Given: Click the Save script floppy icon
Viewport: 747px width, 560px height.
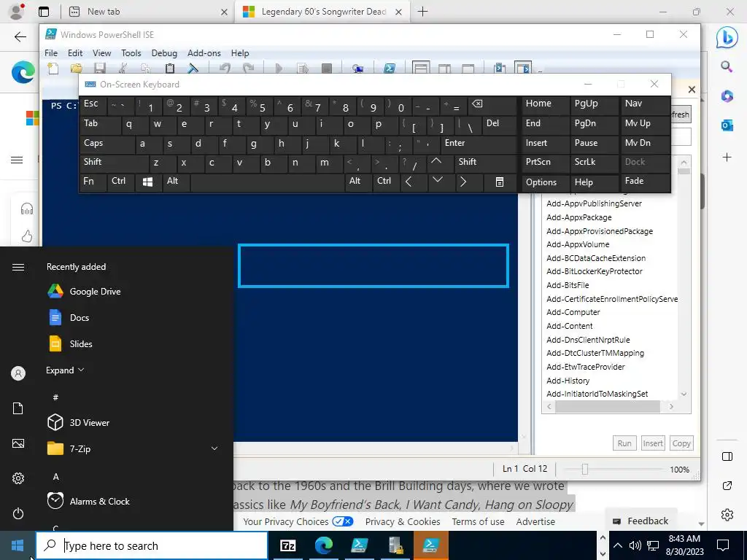Looking at the screenshot, I should (x=99, y=69).
